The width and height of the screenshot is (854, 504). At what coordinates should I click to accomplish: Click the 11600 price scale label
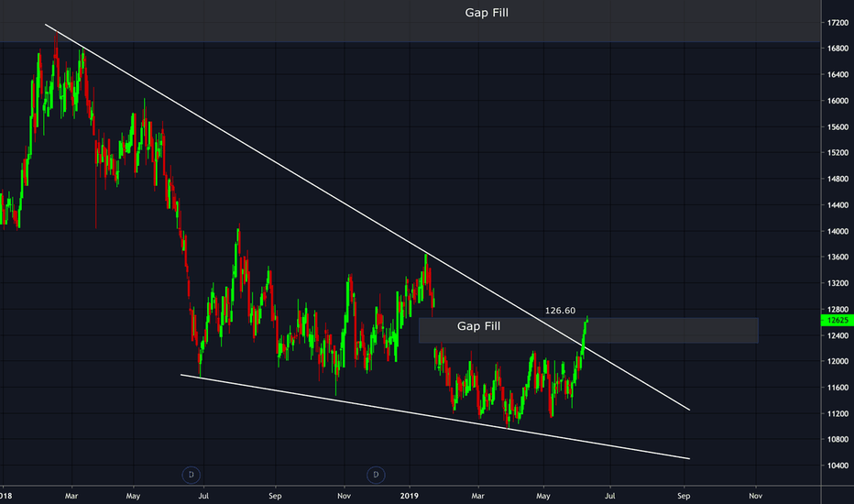838,388
